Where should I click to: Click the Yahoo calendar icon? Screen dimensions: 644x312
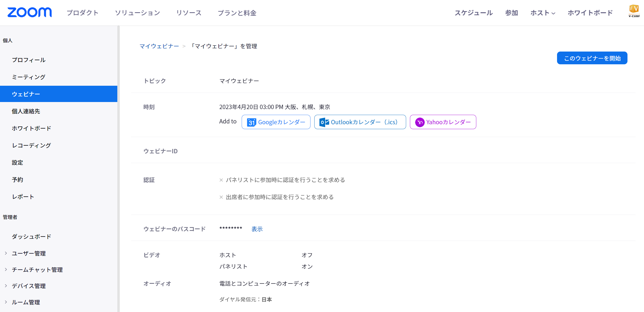[420, 122]
